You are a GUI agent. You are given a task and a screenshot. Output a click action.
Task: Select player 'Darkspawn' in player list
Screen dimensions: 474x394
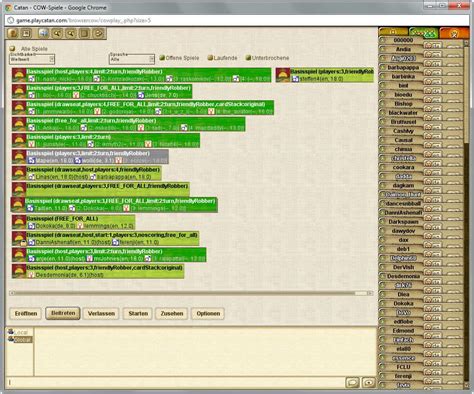[x=403, y=222]
